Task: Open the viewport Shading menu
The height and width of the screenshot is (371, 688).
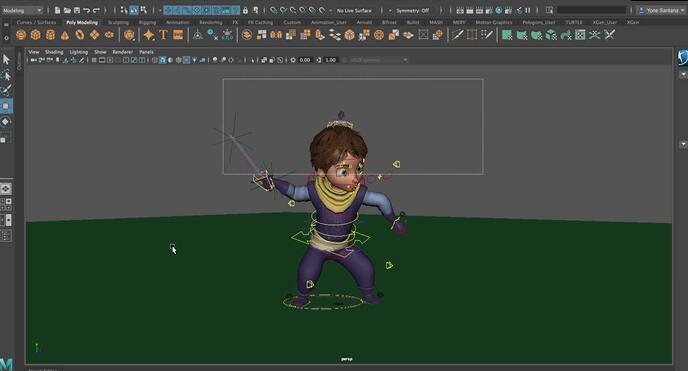Action: [54, 52]
